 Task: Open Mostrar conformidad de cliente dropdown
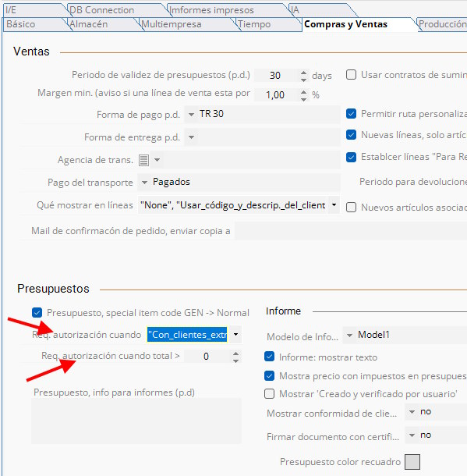click(x=412, y=412)
